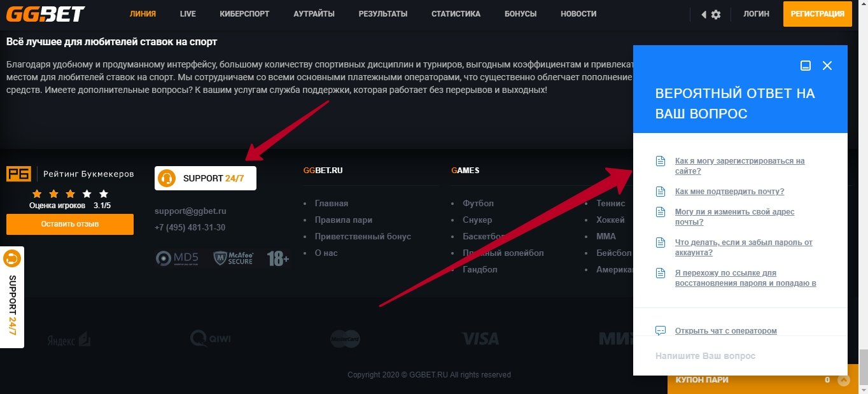This screenshot has height=394, width=868.
Task: Go to the Бонусы section
Action: point(520,14)
